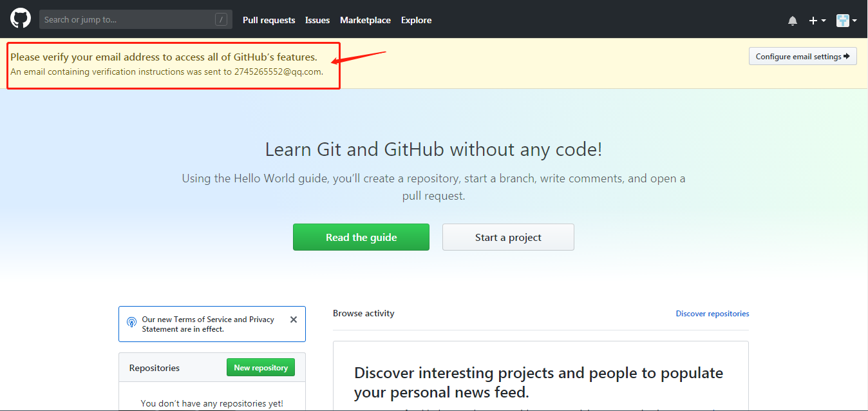Click the 'Repositories' sidebar heading
The image size is (868, 411).
pos(155,368)
